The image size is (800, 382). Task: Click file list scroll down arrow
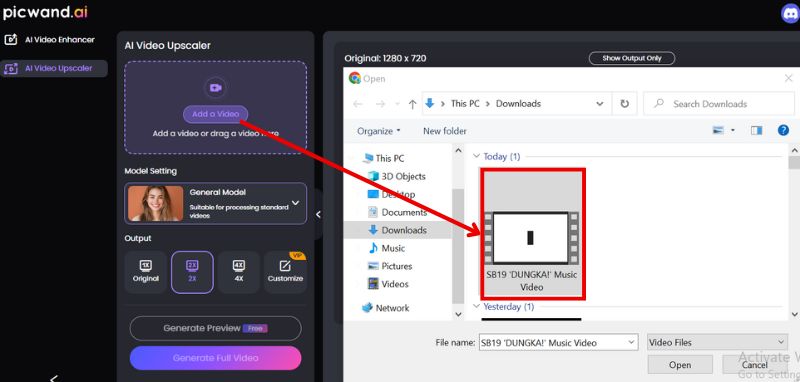point(794,315)
